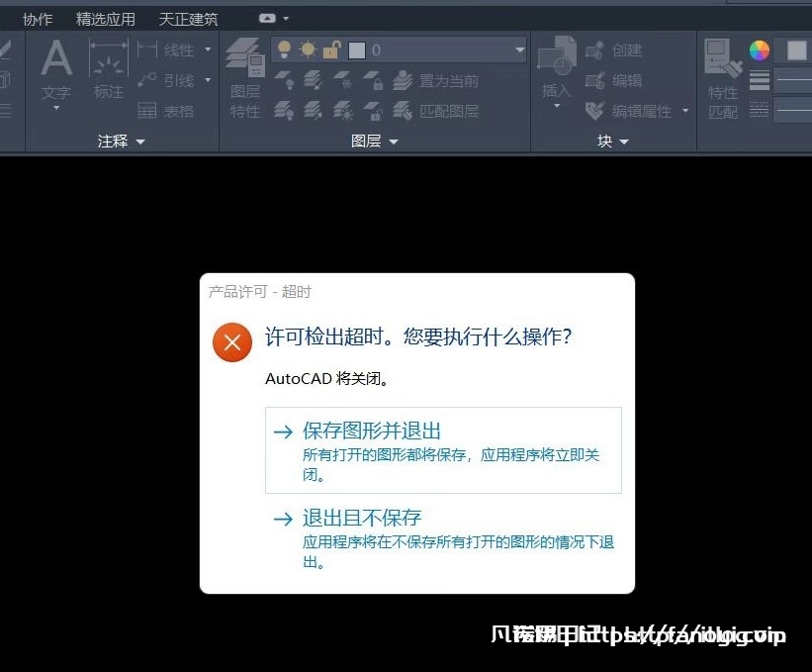The image size is (812, 672).
Task: Click the layer Freeze icon with snowflake
Action: point(343,80)
